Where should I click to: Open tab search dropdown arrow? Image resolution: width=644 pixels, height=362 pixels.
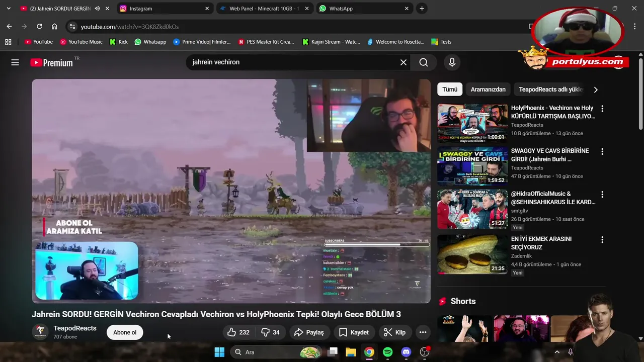[8, 9]
